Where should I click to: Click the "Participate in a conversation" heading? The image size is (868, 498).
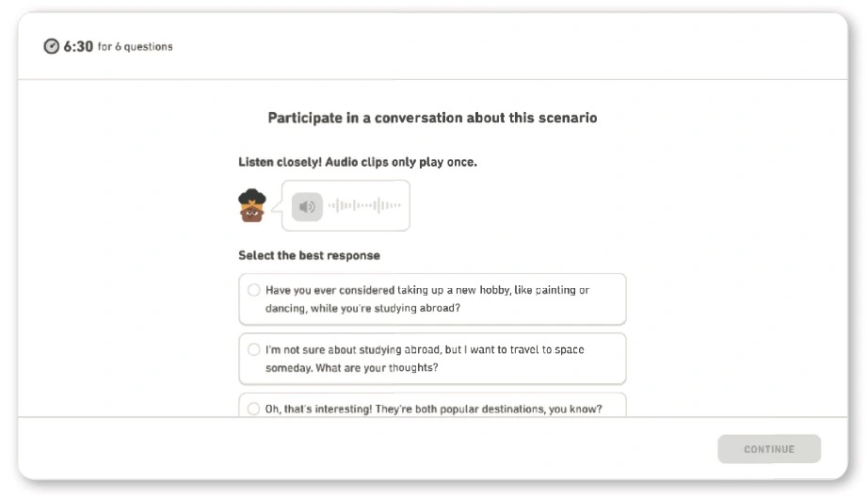432,118
